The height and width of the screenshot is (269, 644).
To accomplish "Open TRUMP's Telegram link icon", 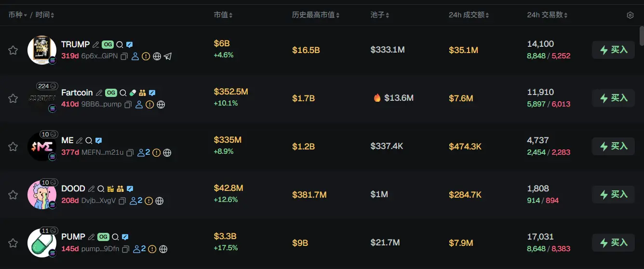I will pos(168,56).
